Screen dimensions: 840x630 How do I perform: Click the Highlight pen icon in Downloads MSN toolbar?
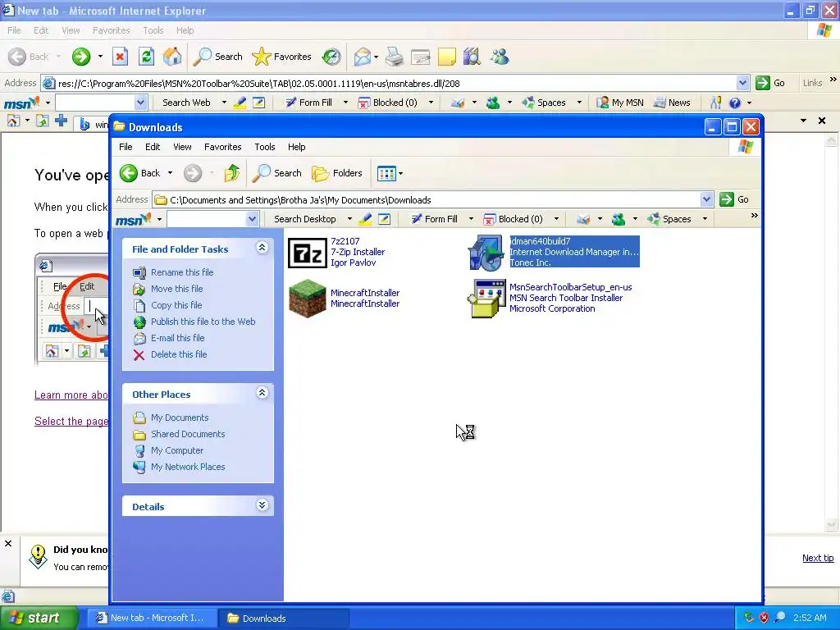(366, 218)
